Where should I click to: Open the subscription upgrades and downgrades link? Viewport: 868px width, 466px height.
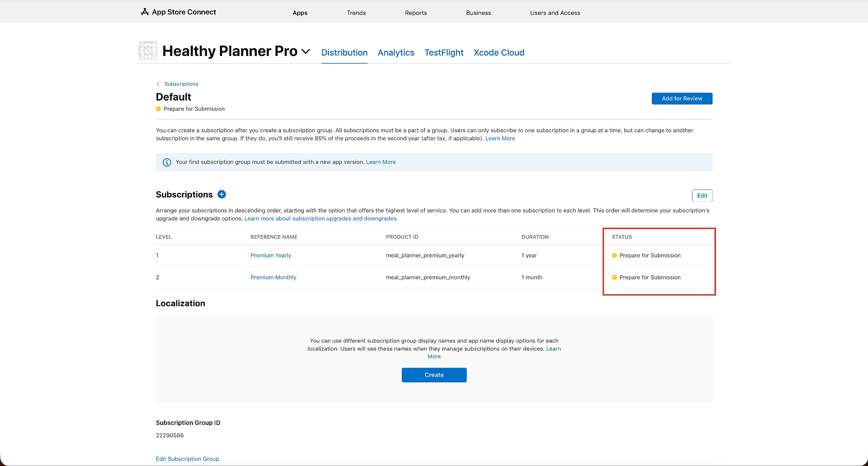[321, 219]
